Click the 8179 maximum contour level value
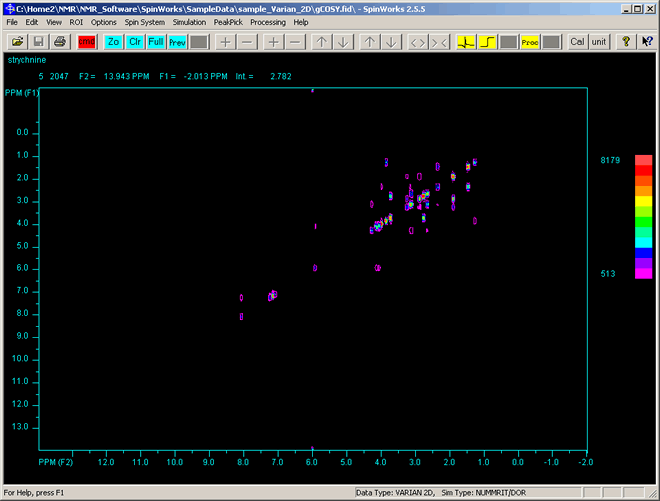 tap(610, 160)
